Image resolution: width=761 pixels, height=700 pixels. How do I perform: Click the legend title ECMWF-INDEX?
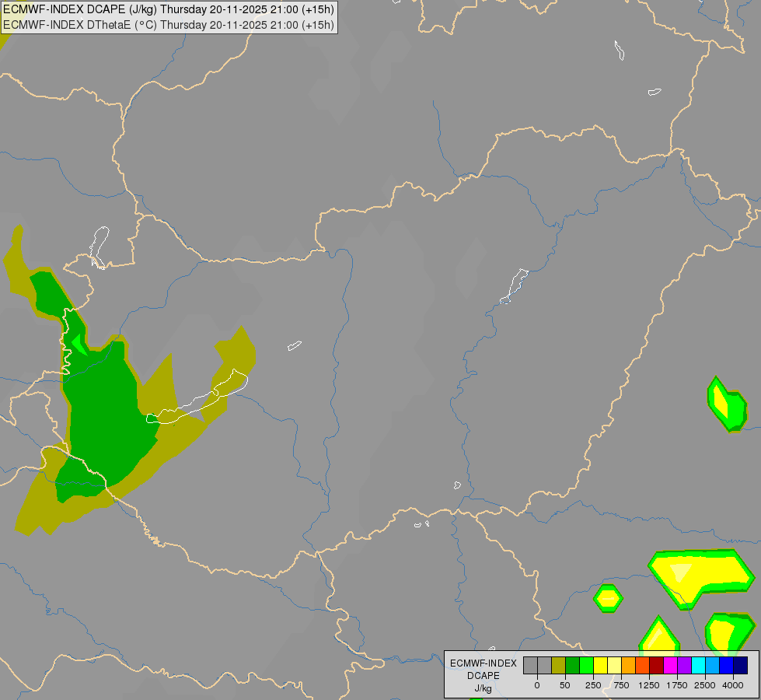(483, 663)
